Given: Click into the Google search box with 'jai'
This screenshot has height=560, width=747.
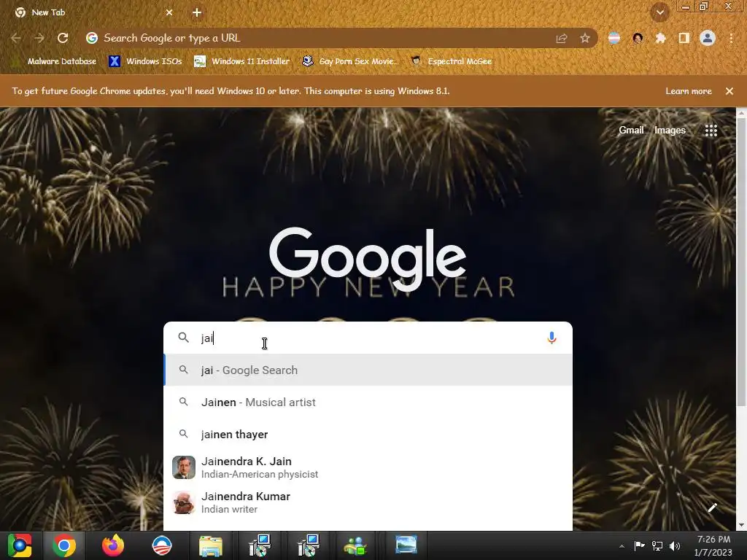Looking at the screenshot, I should click(x=368, y=338).
